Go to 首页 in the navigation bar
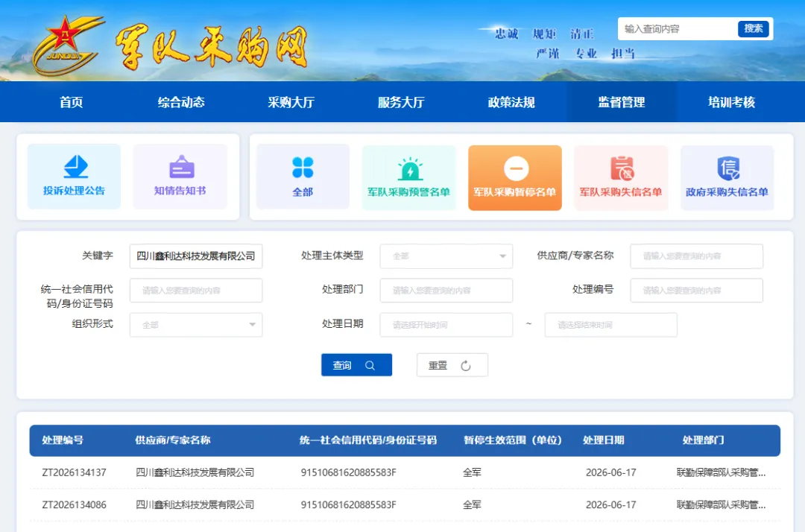805x532 pixels. click(x=72, y=102)
